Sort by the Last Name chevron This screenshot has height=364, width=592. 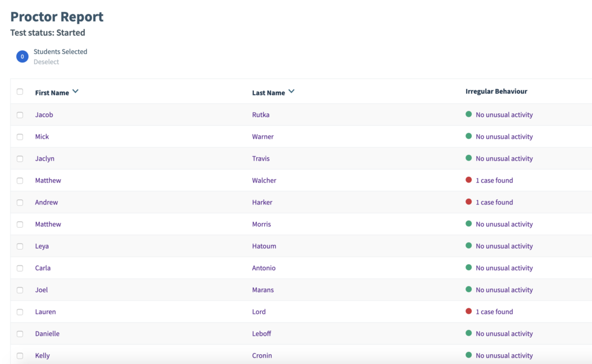291,91
